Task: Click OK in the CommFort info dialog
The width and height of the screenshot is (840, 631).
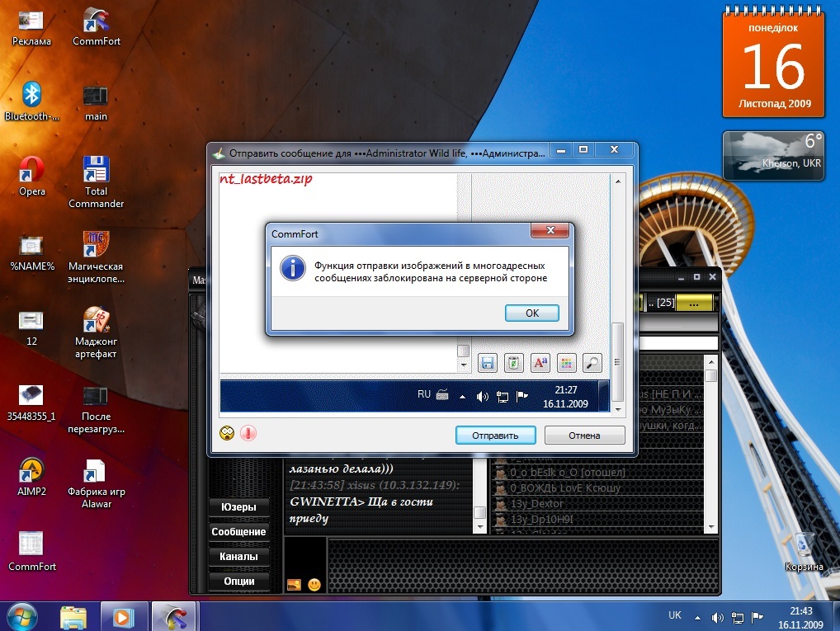Action: point(531,313)
